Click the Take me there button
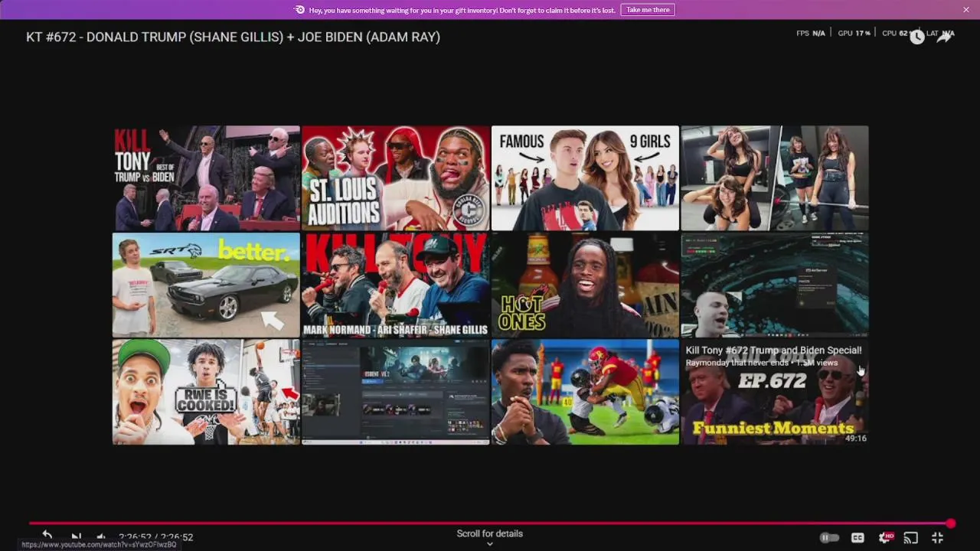 (x=648, y=10)
